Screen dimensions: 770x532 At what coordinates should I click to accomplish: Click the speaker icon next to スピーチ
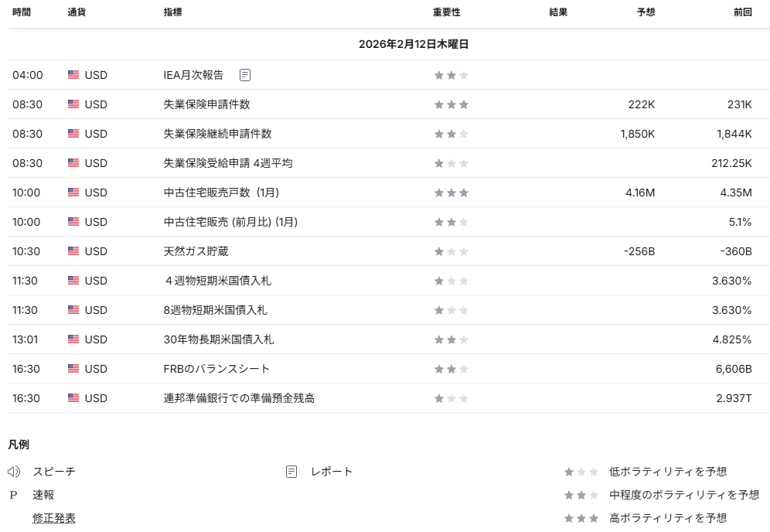(x=14, y=472)
